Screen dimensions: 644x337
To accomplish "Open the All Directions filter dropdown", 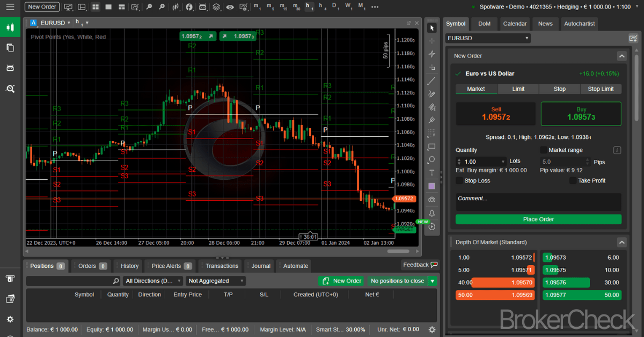I will pos(152,281).
